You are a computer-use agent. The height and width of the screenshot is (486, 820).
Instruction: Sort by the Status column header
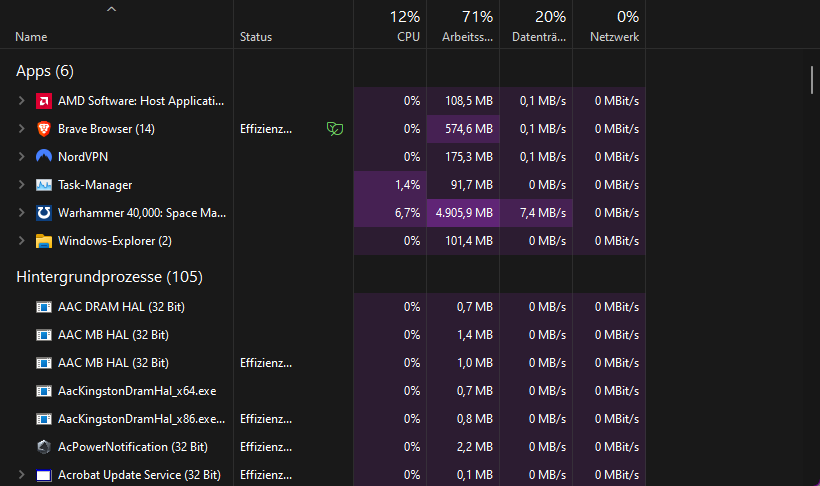coord(256,37)
